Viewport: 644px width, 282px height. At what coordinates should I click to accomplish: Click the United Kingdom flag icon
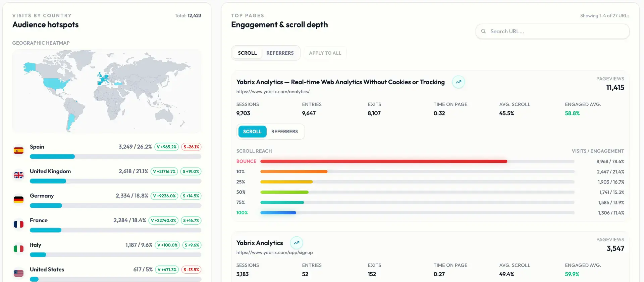(x=18, y=175)
